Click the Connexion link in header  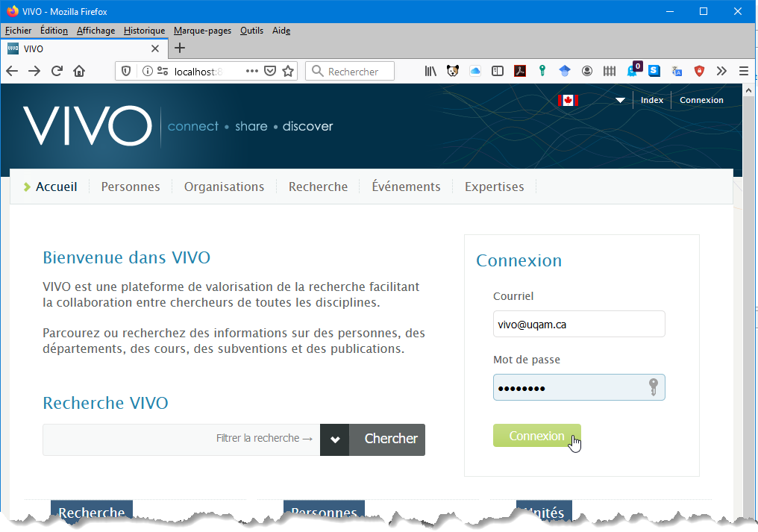[x=701, y=100]
